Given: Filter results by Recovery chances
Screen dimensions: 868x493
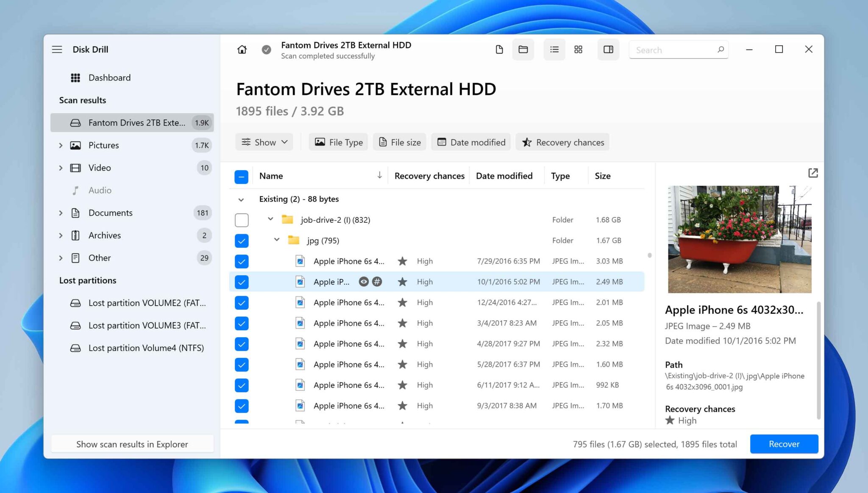Looking at the screenshot, I should [562, 142].
